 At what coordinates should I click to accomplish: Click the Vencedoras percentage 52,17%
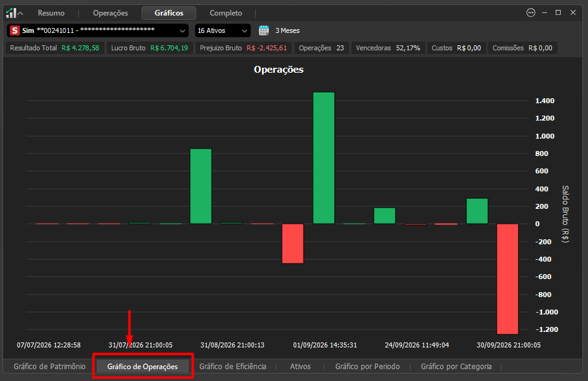[408, 48]
